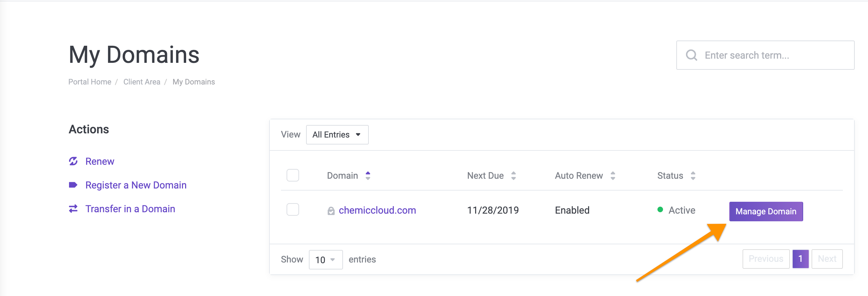Select page 1 in pagination

[800, 259]
